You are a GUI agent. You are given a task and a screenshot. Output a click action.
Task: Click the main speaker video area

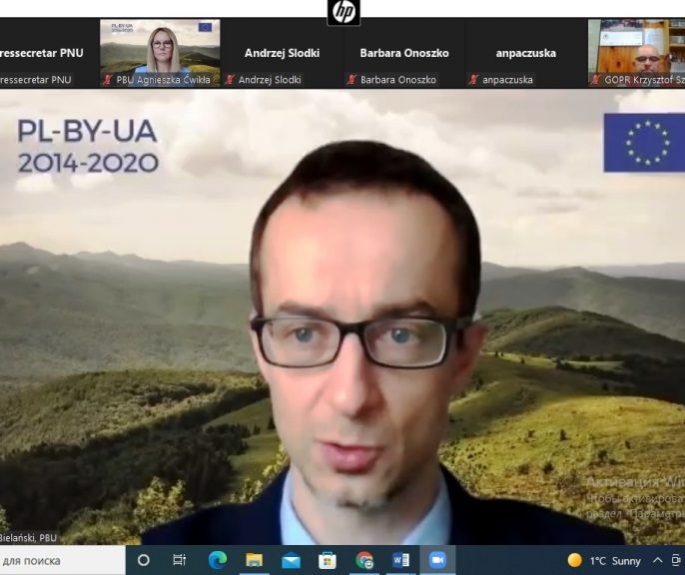[x=342, y=320]
